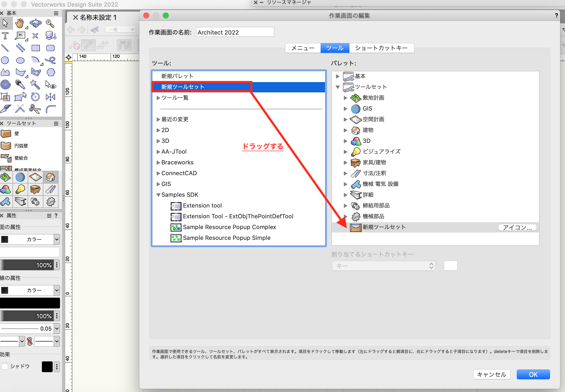Click the Double Line tool

click(x=20, y=48)
